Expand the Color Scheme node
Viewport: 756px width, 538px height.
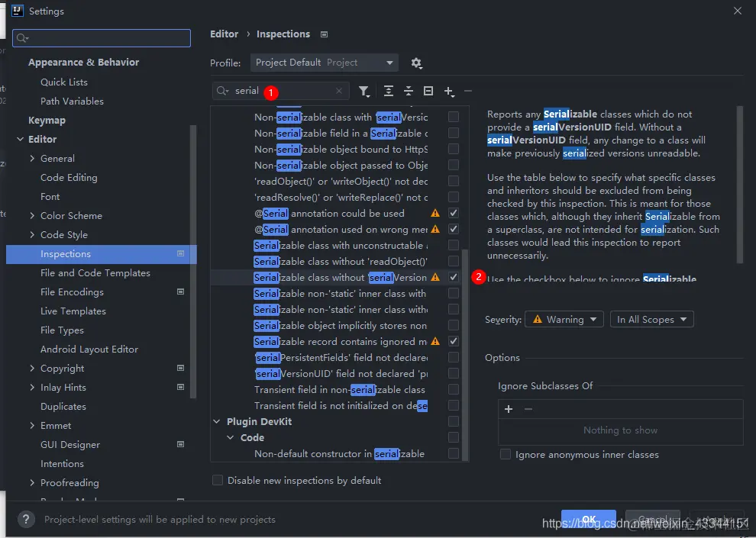tap(32, 216)
